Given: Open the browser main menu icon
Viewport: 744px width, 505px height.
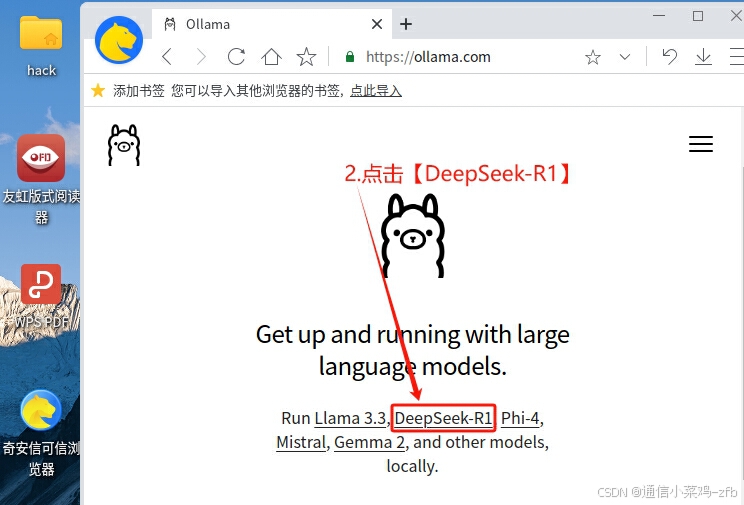Looking at the screenshot, I should (x=736, y=56).
